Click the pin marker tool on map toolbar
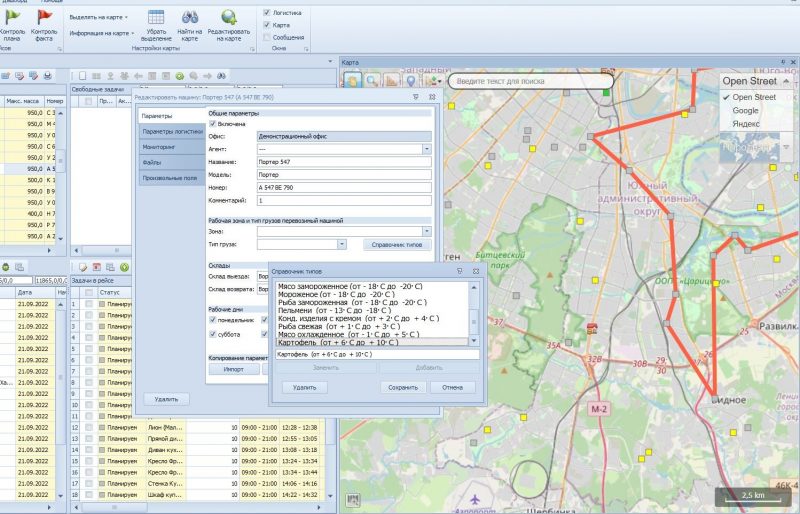 point(411,81)
